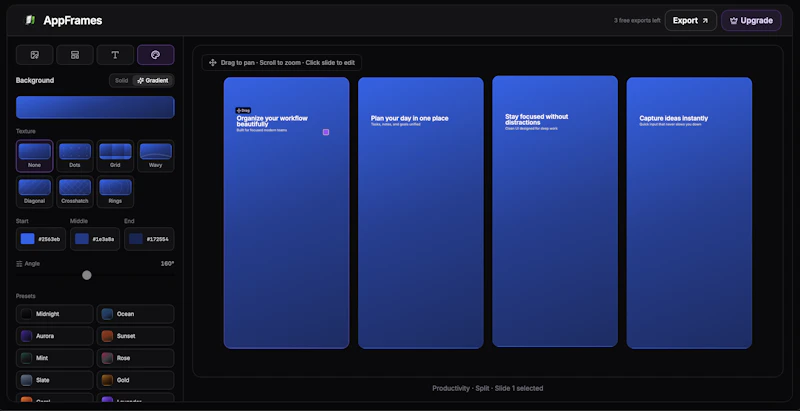
Task: Click the crown icon on Upgrade
Action: pos(734,21)
